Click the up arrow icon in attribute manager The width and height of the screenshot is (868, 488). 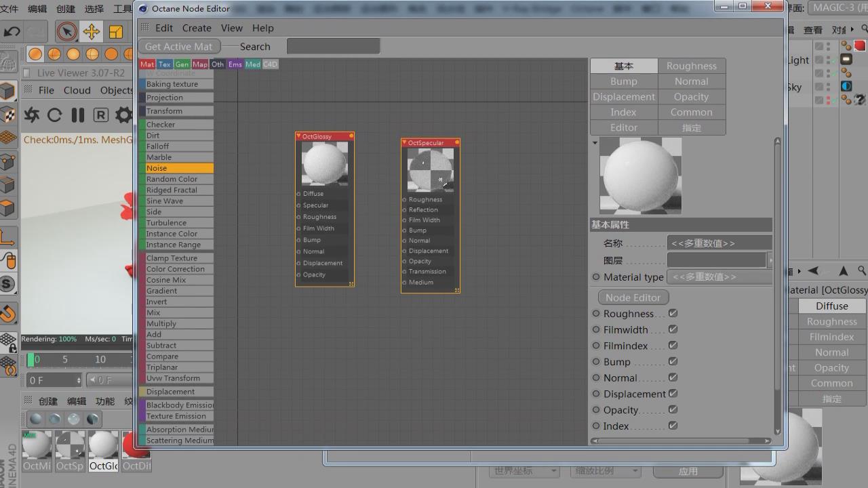click(843, 270)
